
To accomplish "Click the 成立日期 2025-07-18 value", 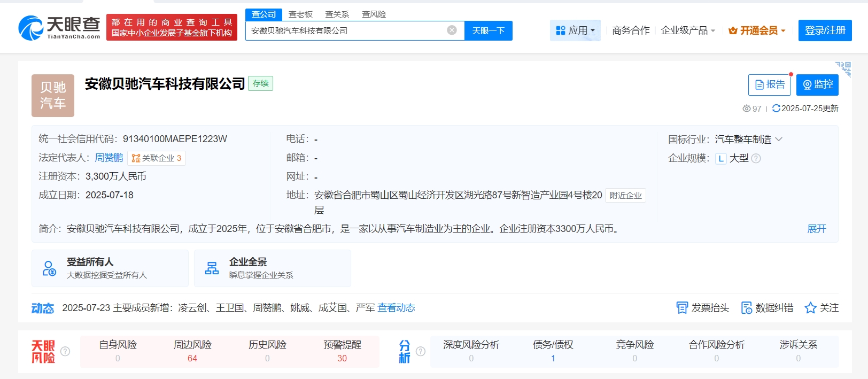I will tap(110, 195).
